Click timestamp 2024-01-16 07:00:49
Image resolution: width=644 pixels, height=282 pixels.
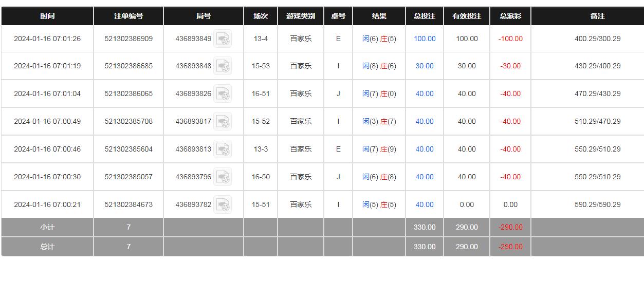tap(47, 122)
